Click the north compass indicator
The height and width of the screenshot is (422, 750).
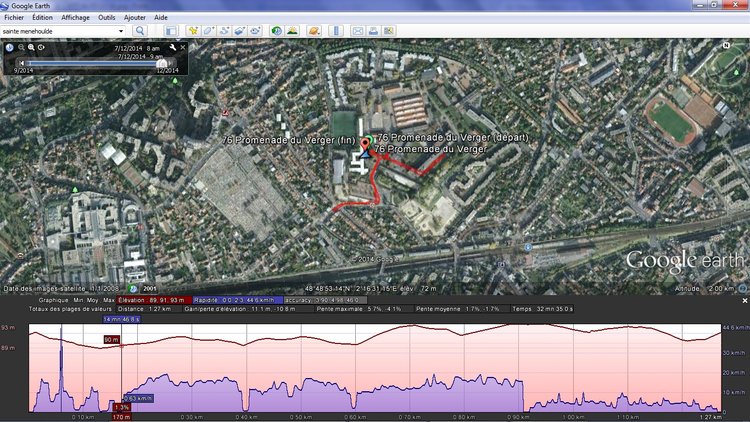(726, 45)
